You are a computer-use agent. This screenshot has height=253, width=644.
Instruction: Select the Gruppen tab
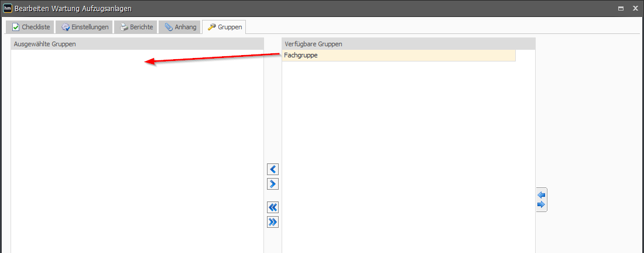(x=224, y=27)
